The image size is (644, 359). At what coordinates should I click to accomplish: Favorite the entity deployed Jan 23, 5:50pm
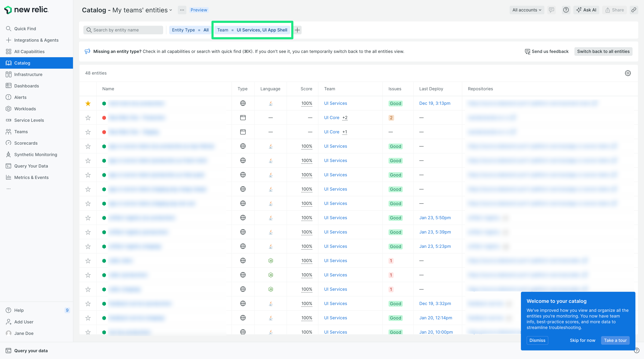pyautogui.click(x=88, y=218)
